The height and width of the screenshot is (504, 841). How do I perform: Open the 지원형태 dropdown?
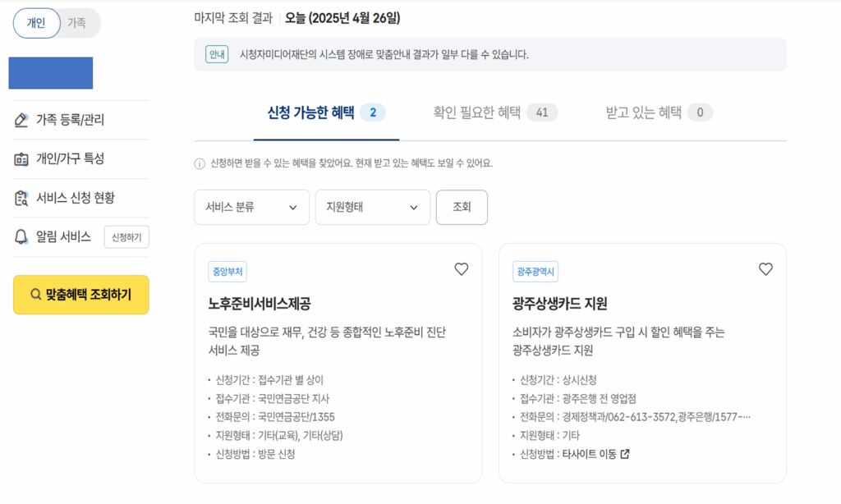tap(373, 207)
